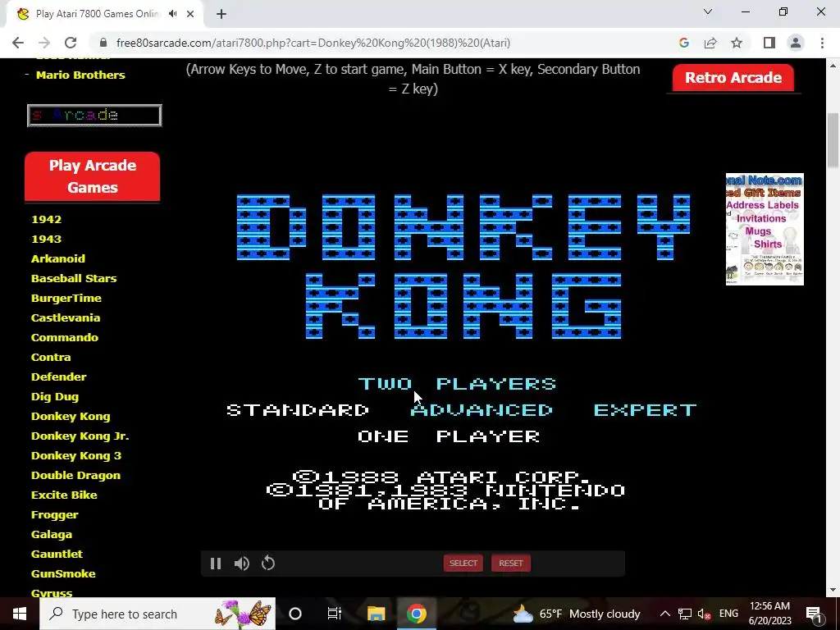Click the taskbar search box
This screenshot has height=630, width=840.
pyautogui.click(x=157, y=614)
